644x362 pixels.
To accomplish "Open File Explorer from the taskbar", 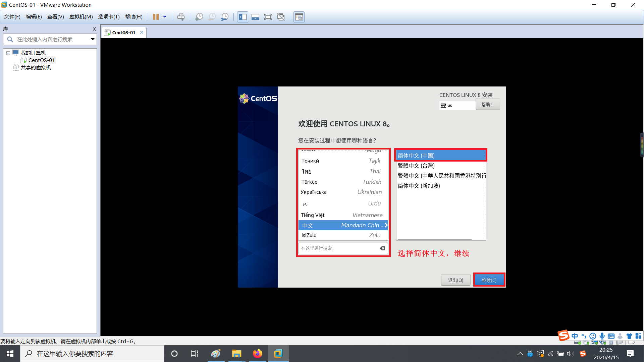I will (x=236, y=354).
